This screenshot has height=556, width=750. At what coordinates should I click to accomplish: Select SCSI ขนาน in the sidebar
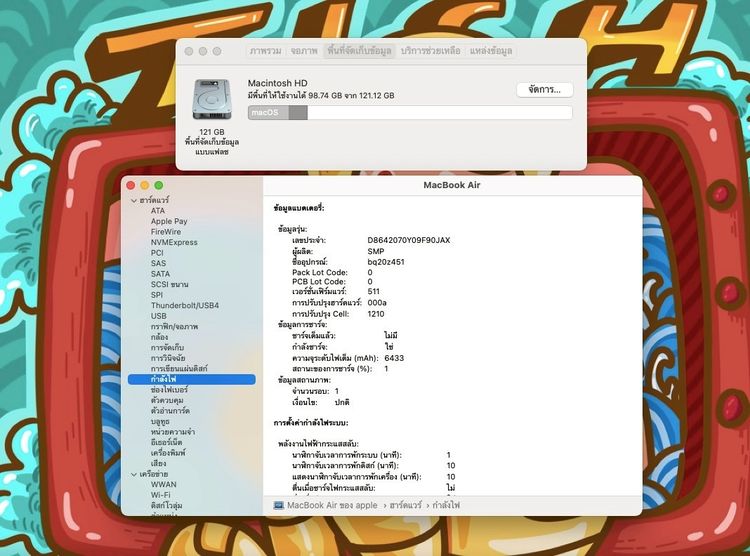(x=170, y=284)
